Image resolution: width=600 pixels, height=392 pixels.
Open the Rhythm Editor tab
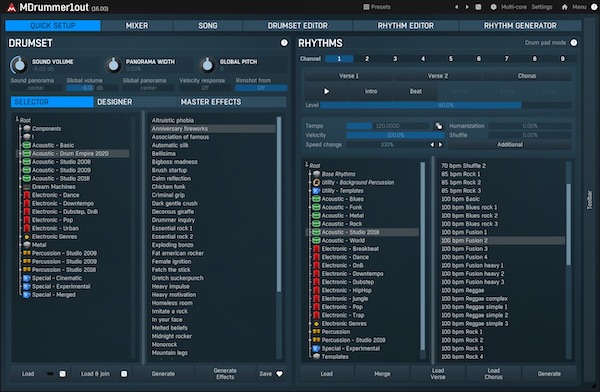[406, 26]
